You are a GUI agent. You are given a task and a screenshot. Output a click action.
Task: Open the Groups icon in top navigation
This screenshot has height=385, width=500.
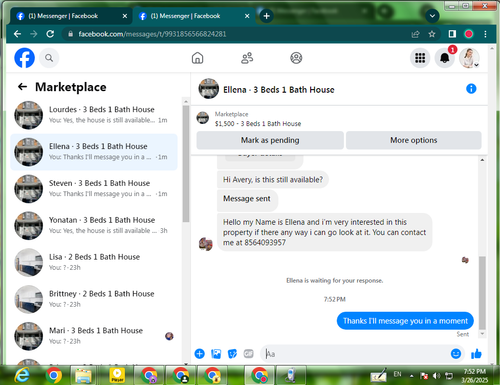pos(296,58)
